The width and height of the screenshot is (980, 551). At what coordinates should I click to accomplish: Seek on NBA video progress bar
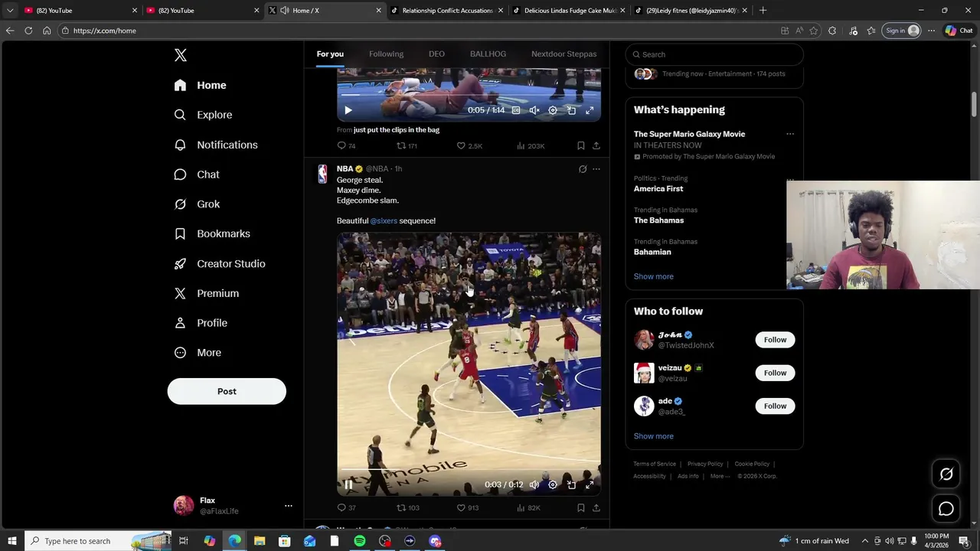pos(469,469)
